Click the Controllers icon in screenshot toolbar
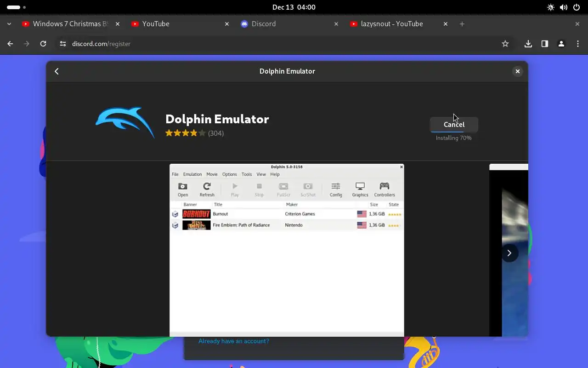 (384, 189)
